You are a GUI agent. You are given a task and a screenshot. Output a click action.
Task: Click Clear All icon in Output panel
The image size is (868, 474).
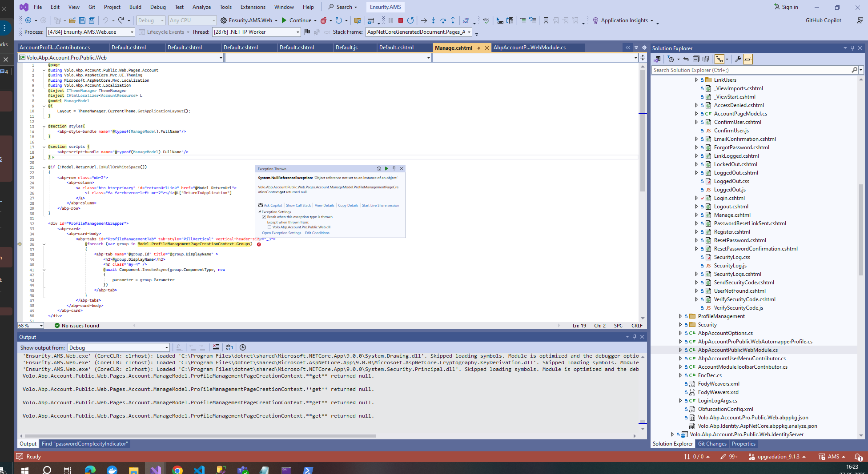click(x=216, y=347)
